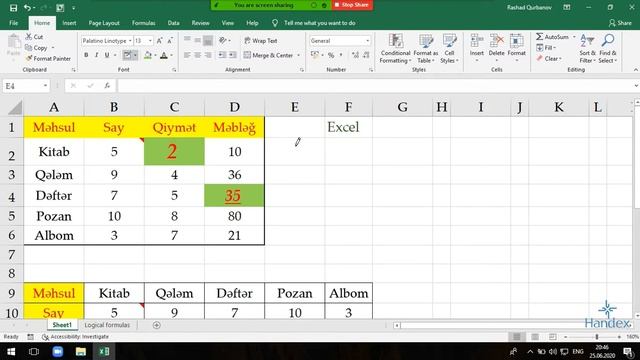The height and width of the screenshot is (360, 640).
Task: Click the Font Color red A swatch
Action: pyautogui.click(x=164, y=55)
